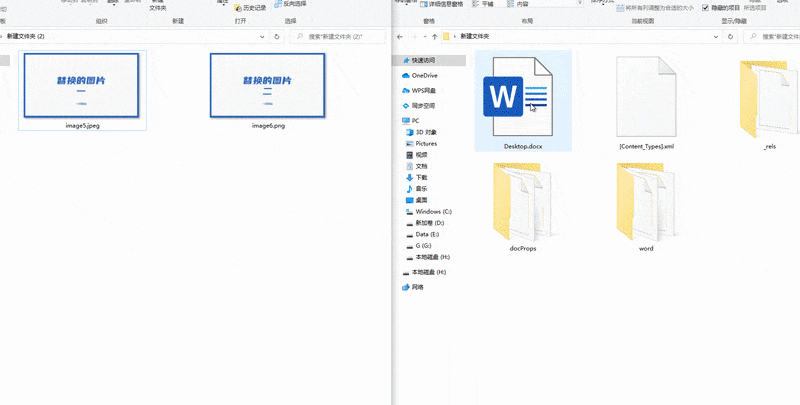The image size is (800, 405).
Task: Open the docProps folder
Action: pos(523,207)
